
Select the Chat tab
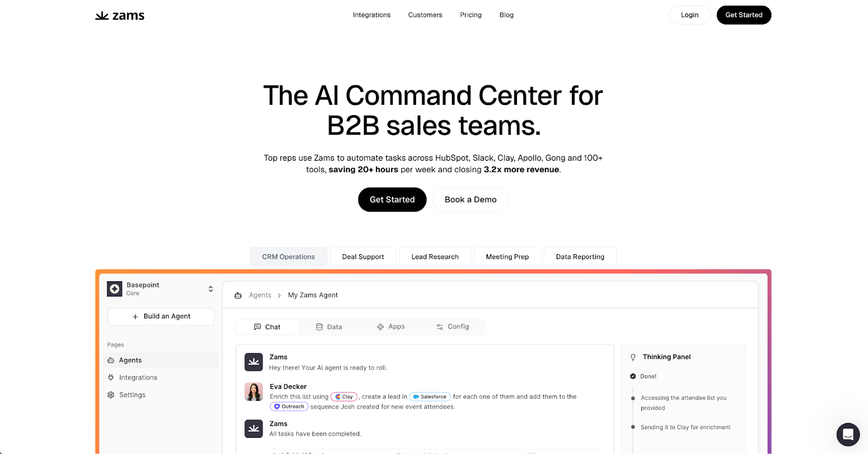coord(267,327)
